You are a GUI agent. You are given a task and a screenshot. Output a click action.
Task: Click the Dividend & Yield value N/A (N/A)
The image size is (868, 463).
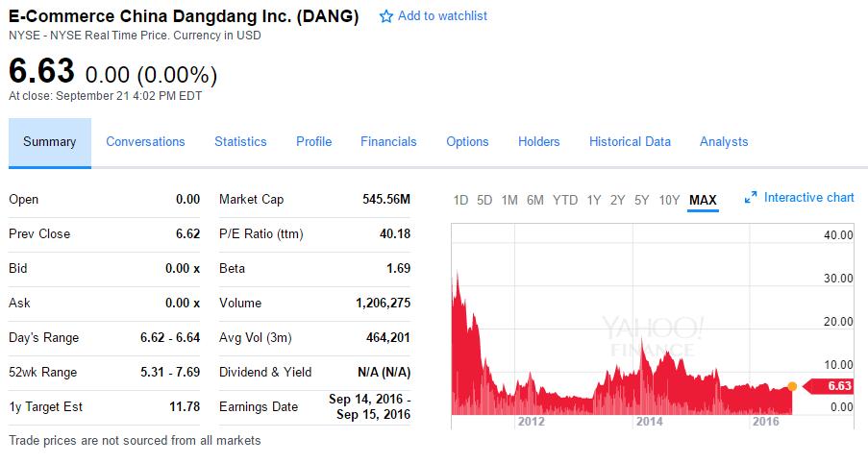(384, 373)
